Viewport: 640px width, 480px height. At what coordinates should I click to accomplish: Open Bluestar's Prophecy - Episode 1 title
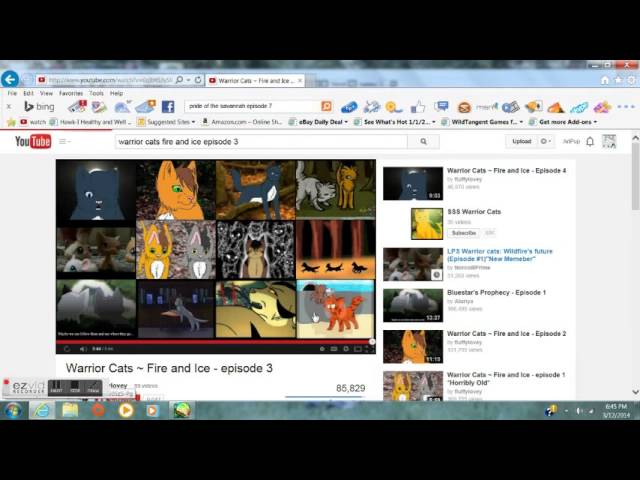[x=496, y=293]
